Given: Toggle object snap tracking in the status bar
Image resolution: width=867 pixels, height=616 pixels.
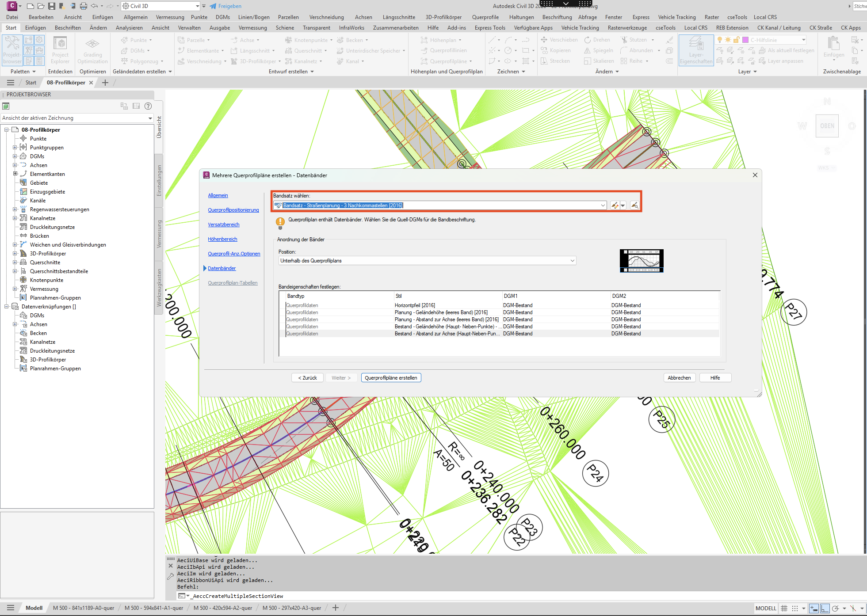Looking at the screenshot, I should (853, 608).
